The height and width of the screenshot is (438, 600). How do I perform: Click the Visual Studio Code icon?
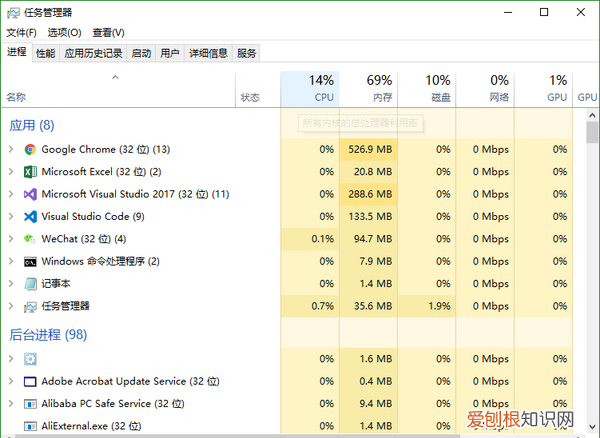pos(31,216)
